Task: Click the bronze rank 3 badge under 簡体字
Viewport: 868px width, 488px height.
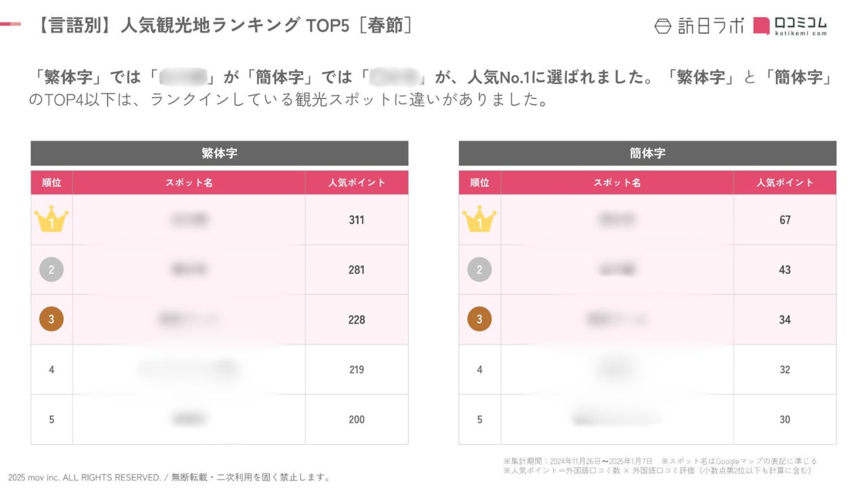Action: 479,319
